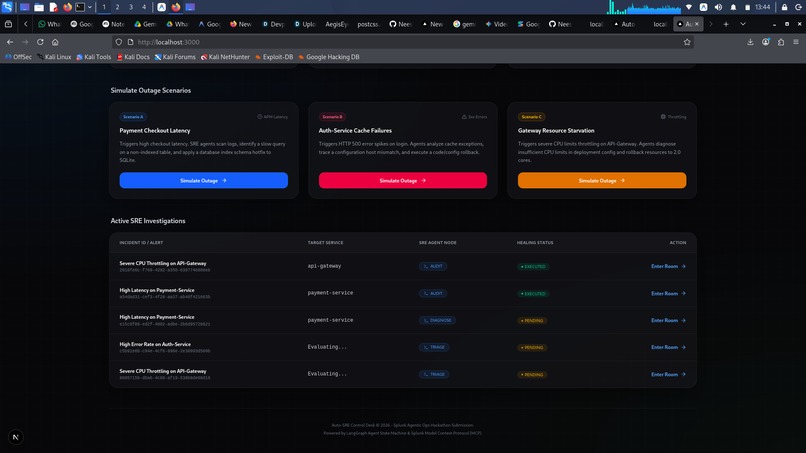Open the Firefox downloads panel
The width and height of the screenshot is (806, 453).
[750, 42]
